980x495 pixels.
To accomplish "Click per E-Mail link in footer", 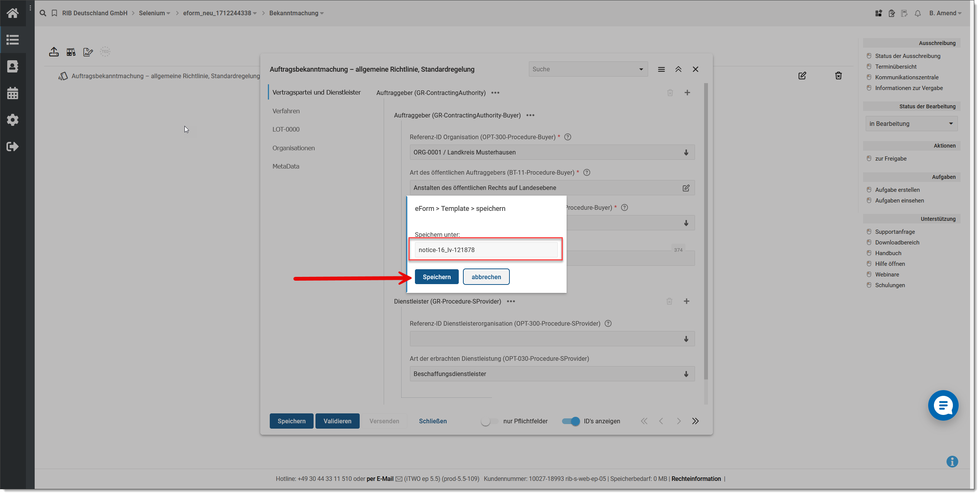I will (380, 479).
